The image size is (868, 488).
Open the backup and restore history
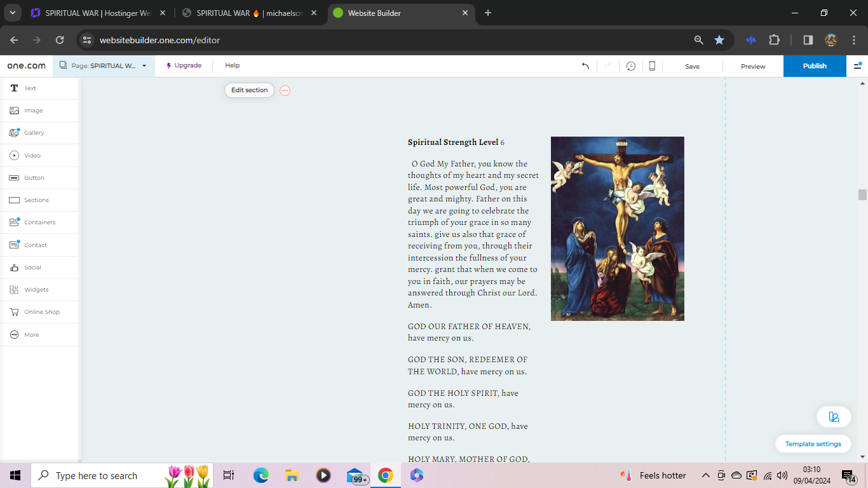pos(631,66)
